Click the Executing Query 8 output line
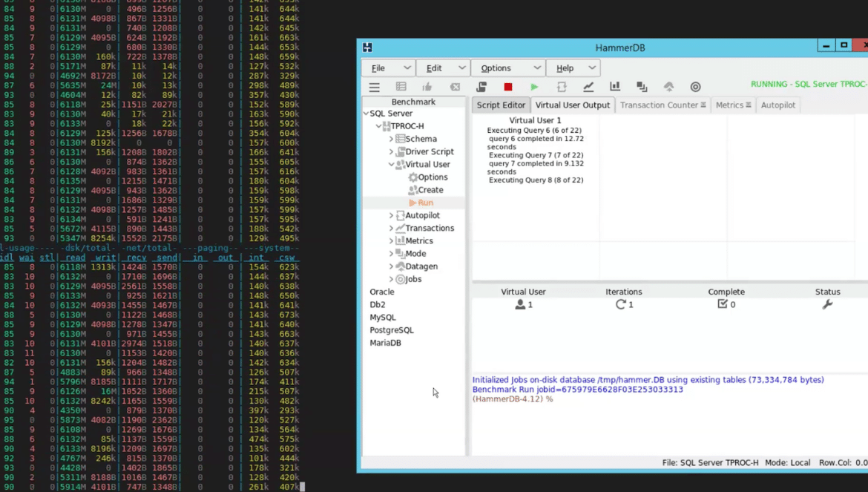 (x=536, y=180)
